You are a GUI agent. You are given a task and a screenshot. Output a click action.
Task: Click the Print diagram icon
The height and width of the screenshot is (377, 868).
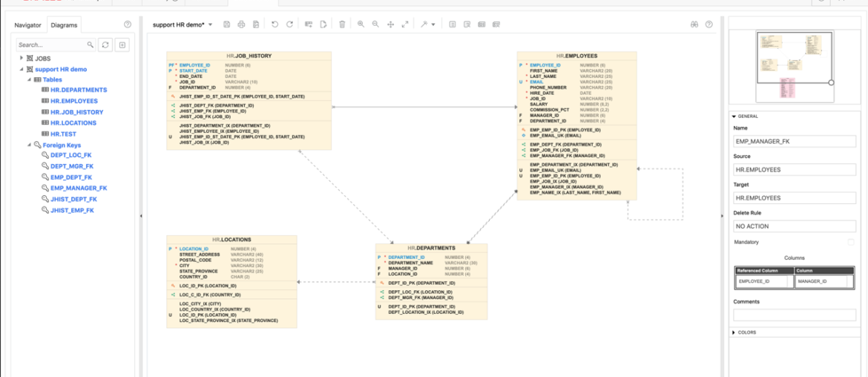pyautogui.click(x=241, y=24)
